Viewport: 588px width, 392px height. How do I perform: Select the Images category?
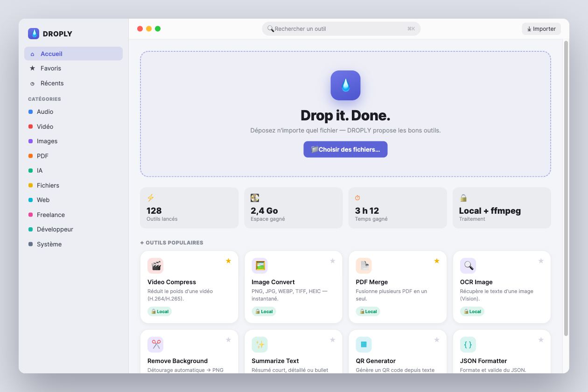click(x=73, y=141)
